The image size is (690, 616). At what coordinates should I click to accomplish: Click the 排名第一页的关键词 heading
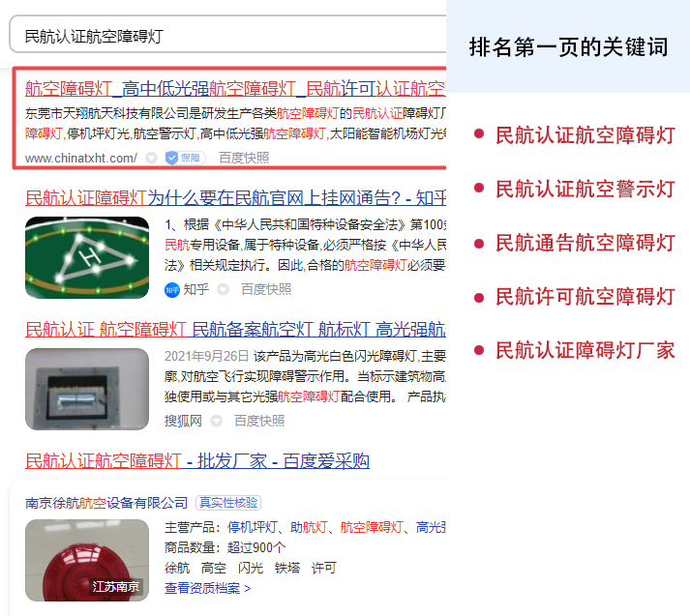[x=568, y=47]
